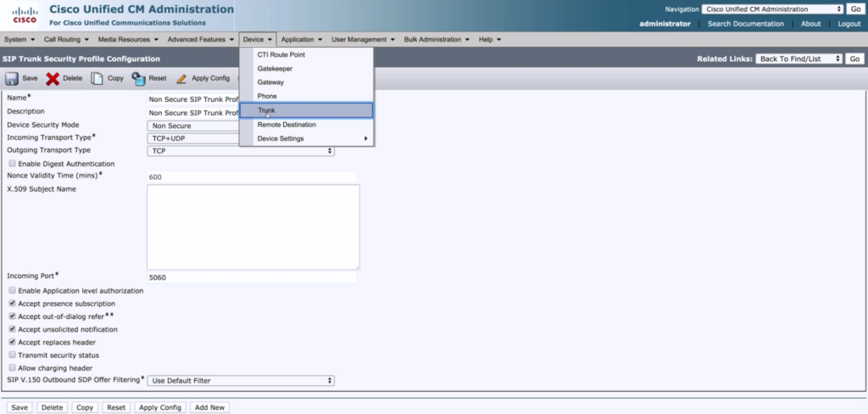Uncheck Accept presence subscription

pyautogui.click(x=12, y=303)
